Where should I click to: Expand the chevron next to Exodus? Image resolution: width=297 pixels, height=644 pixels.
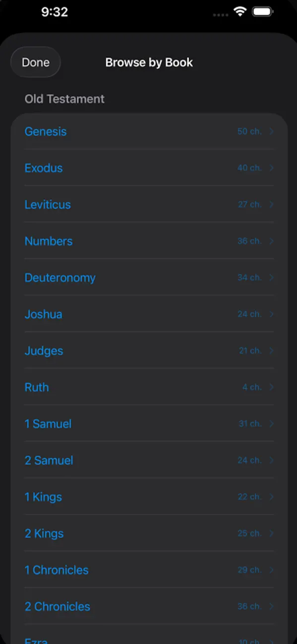point(271,168)
